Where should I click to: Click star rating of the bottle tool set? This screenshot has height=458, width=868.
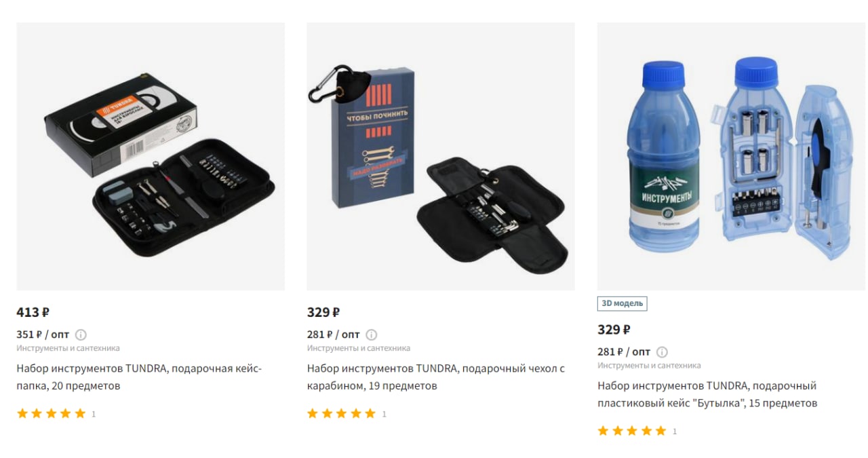point(632,431)
